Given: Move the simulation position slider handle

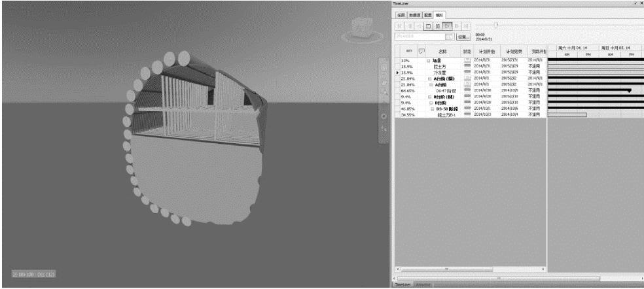Looking at the screenshot, I should pos(496,25).
